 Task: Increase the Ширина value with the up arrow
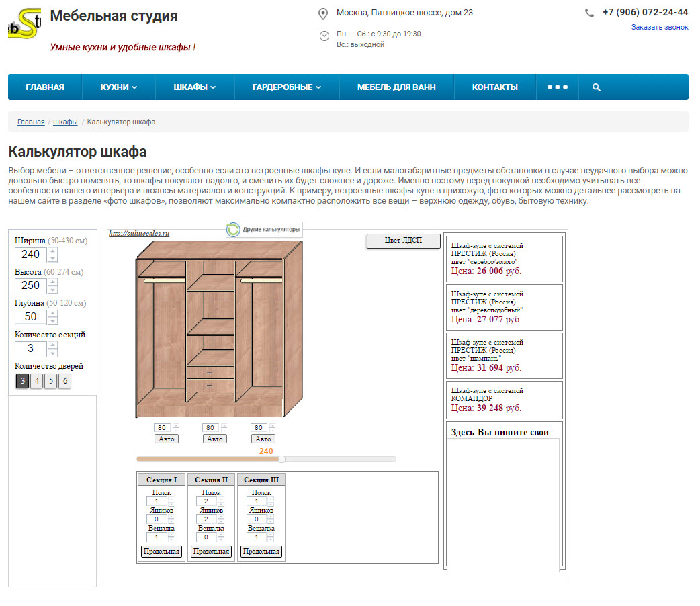[52, 251]
